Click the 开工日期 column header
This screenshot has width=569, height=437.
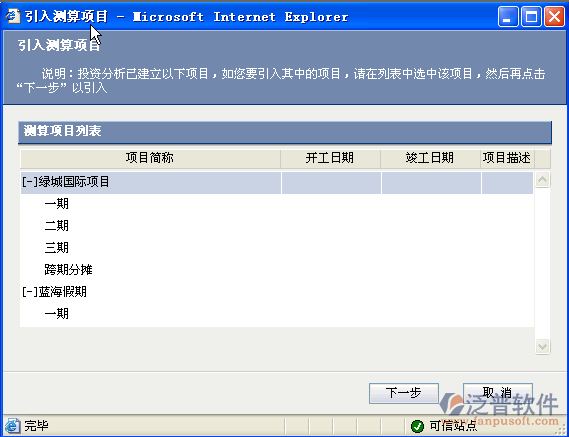coord(330,159)
